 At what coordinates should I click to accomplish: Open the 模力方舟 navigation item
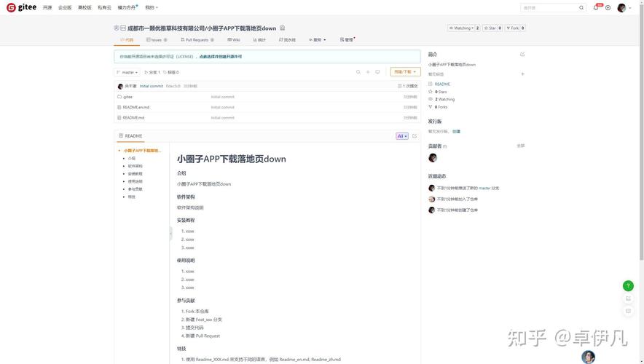[127, 7]
